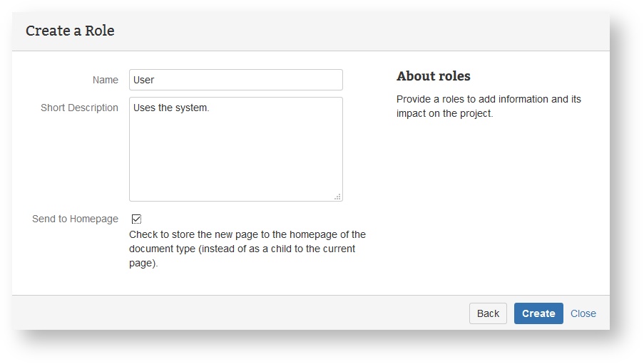Click the Close link
Viewport: 644px width, 364px height.
tap(583, 313)
